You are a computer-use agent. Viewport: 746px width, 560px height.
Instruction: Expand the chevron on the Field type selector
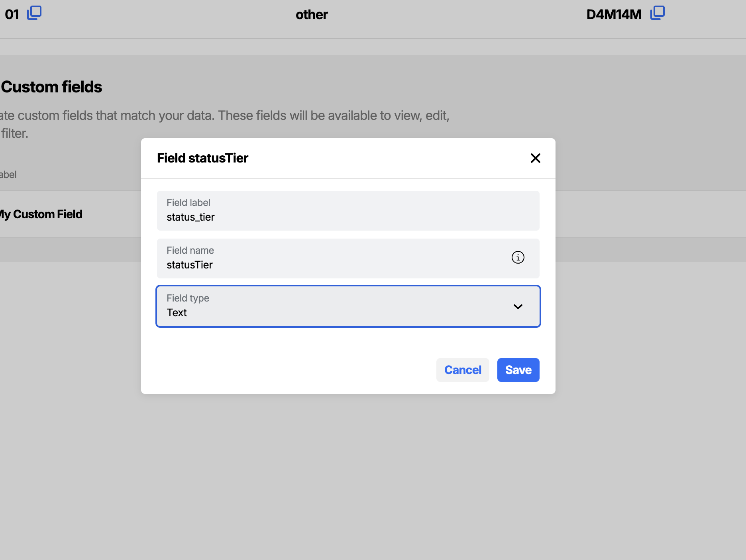point(518,307)
